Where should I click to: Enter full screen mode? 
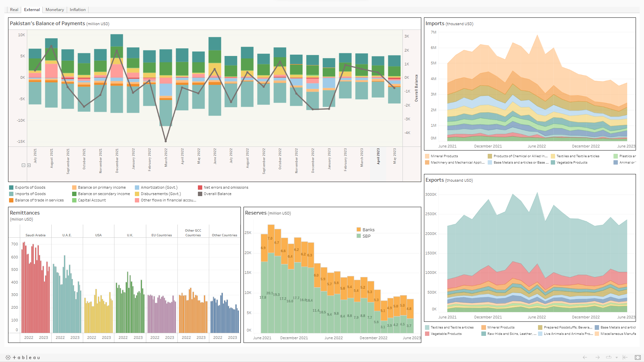(638, 358)
